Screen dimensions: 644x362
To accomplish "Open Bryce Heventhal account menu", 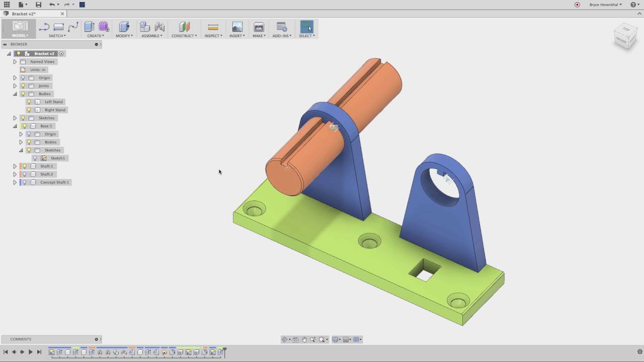I will point(605,5).
